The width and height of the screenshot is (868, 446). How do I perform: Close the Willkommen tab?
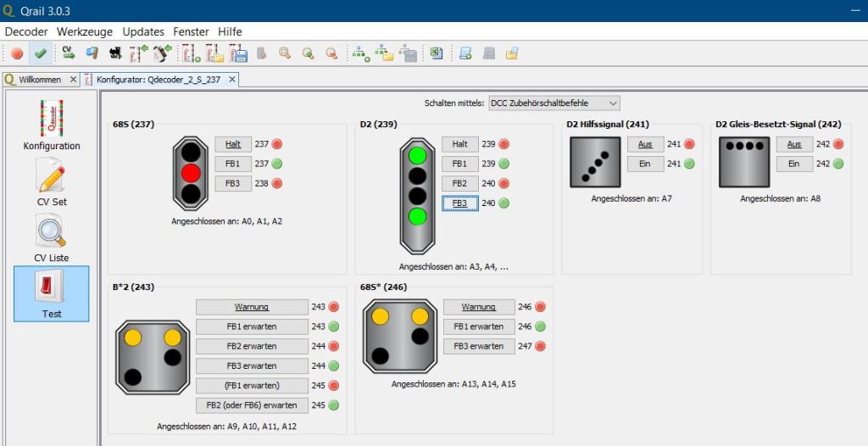tap(73, 80)
